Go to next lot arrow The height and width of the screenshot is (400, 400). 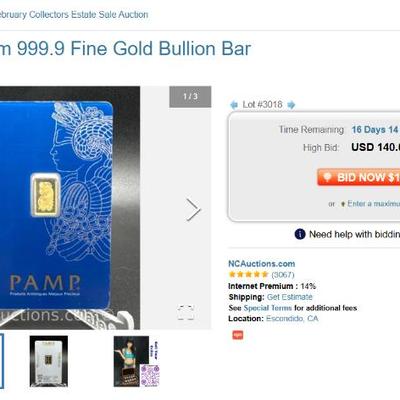(291, 105)
